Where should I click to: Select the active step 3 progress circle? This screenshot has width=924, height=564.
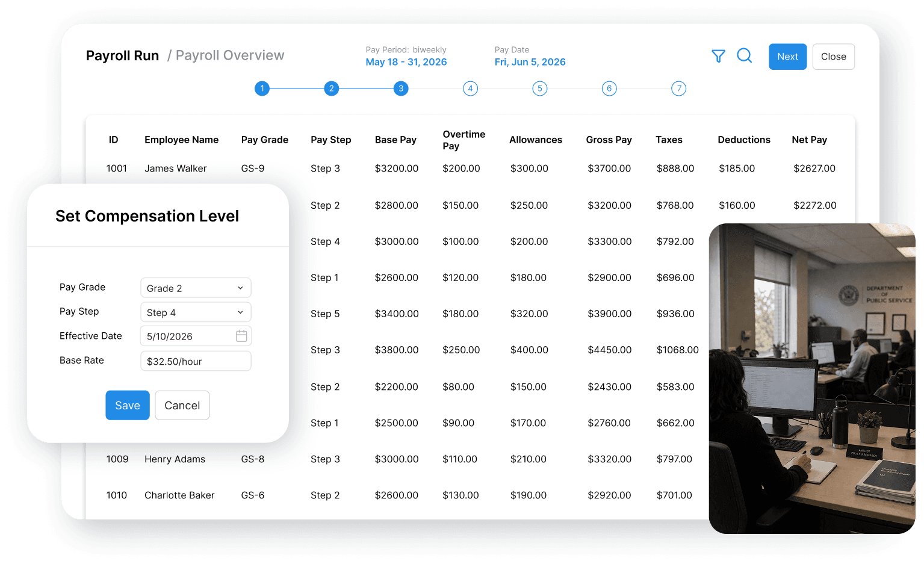coord(400,88)
